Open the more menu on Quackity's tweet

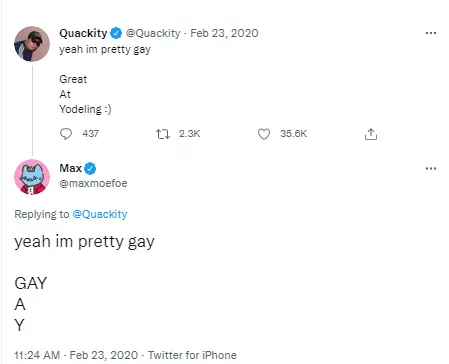431,33
